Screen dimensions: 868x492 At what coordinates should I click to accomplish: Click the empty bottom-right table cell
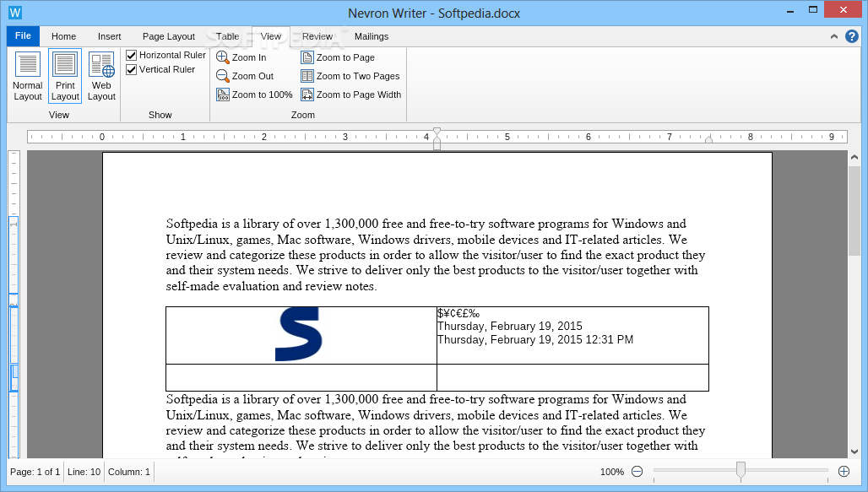pyautogui.click(x=573, y=377)
